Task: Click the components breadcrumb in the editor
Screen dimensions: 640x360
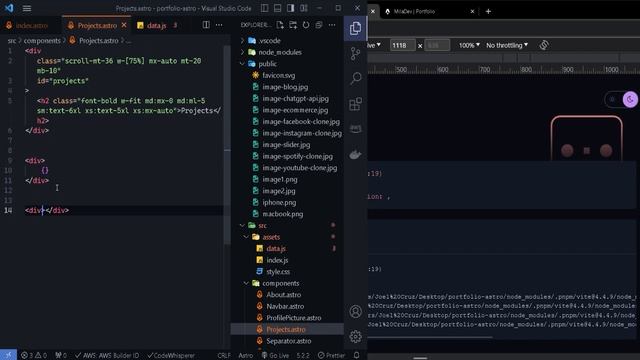Action: [42, 41]
